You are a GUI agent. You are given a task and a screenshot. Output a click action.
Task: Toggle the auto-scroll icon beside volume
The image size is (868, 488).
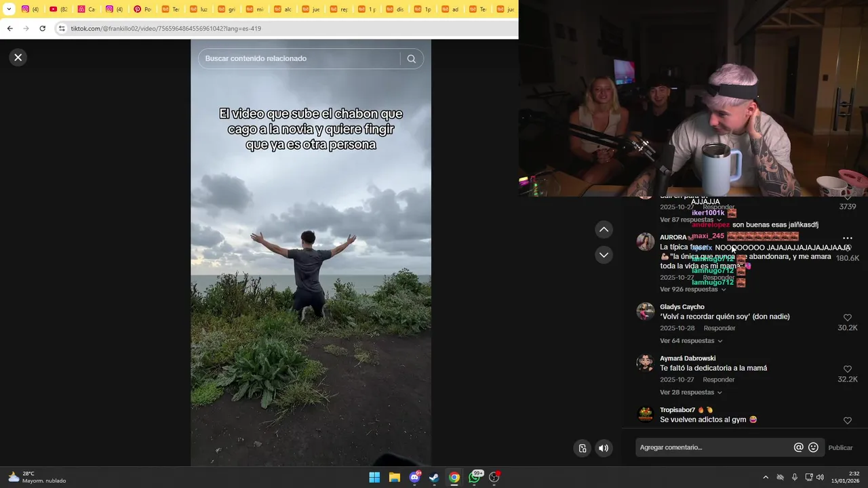[x=583, y=448]
